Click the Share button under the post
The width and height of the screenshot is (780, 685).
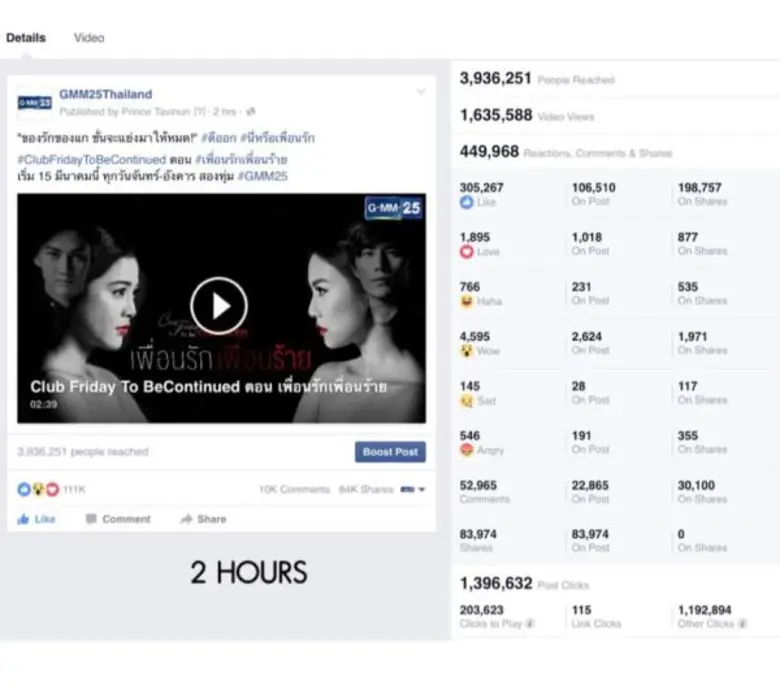[x=203, y=519]
